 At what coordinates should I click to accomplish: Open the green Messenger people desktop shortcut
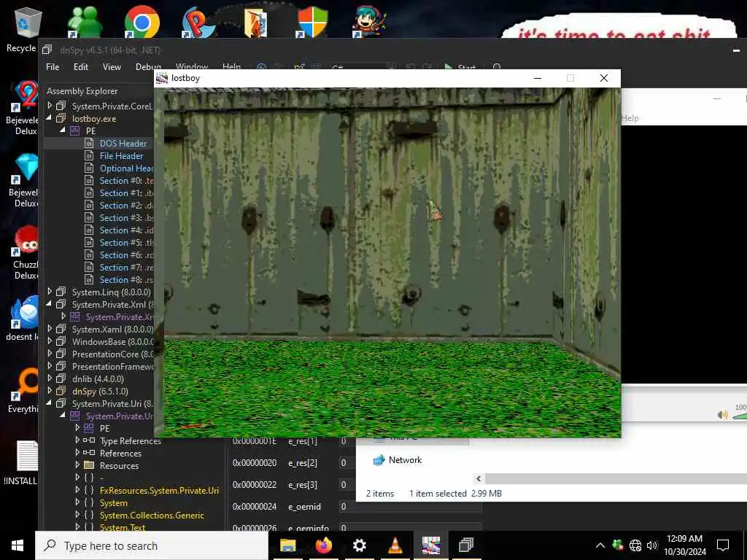point(85,21)
